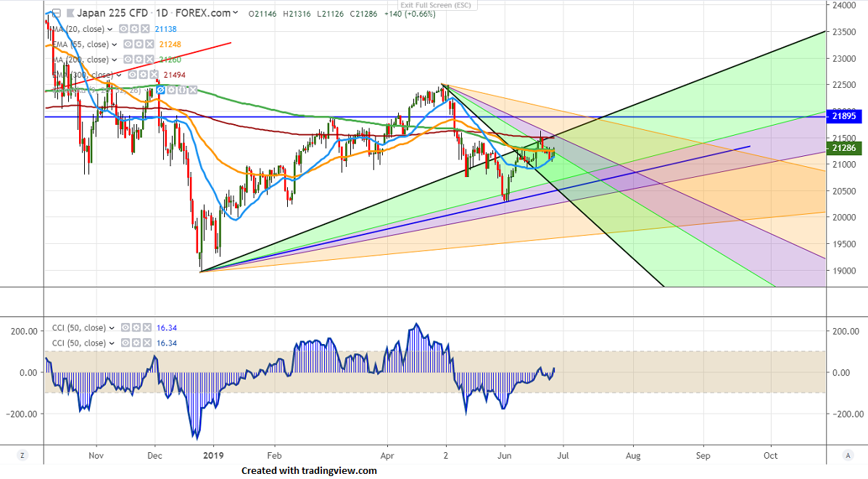Hide the EMA (55, close) indicator
Image resolution: width=868 pixels, height=479 pixels.
click(x=128, y=44)
